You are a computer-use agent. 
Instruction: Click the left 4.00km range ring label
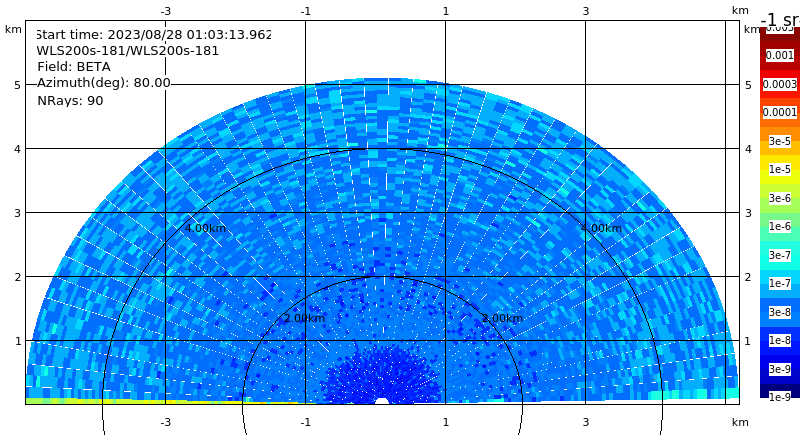(205, 228)
